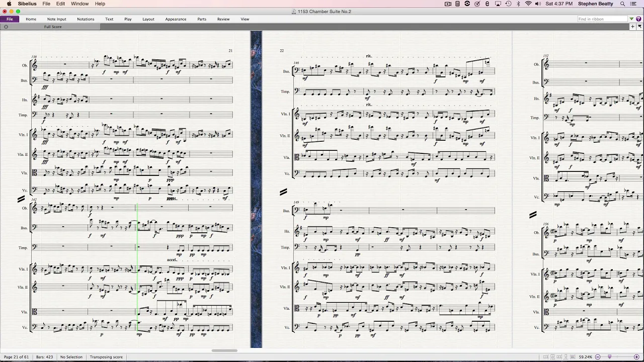The image size is (644, 362).
Task: Open a new tab with plus button
Action: 633,27
